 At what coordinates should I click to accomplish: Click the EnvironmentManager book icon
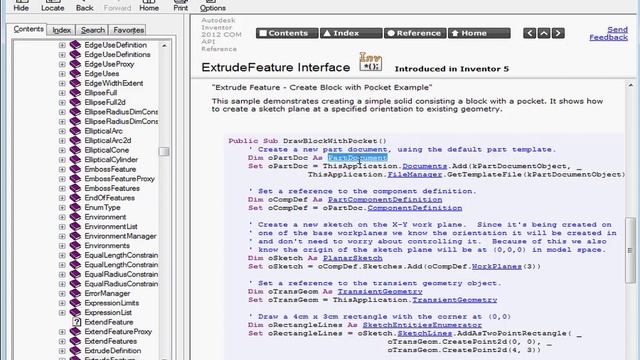click(75, 236)
